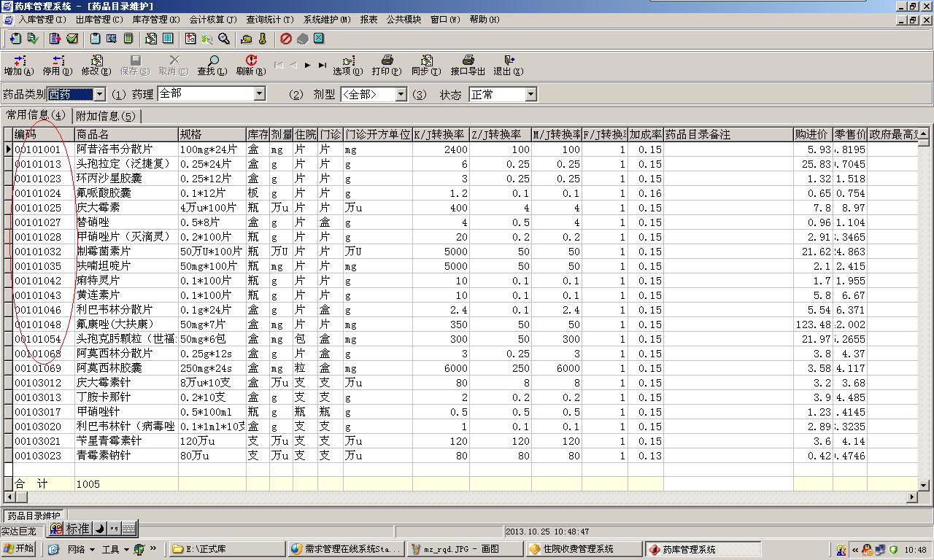
Task: Open the 入库管理(I) menu
Action: pyautogui.click(x=42, y=20)
